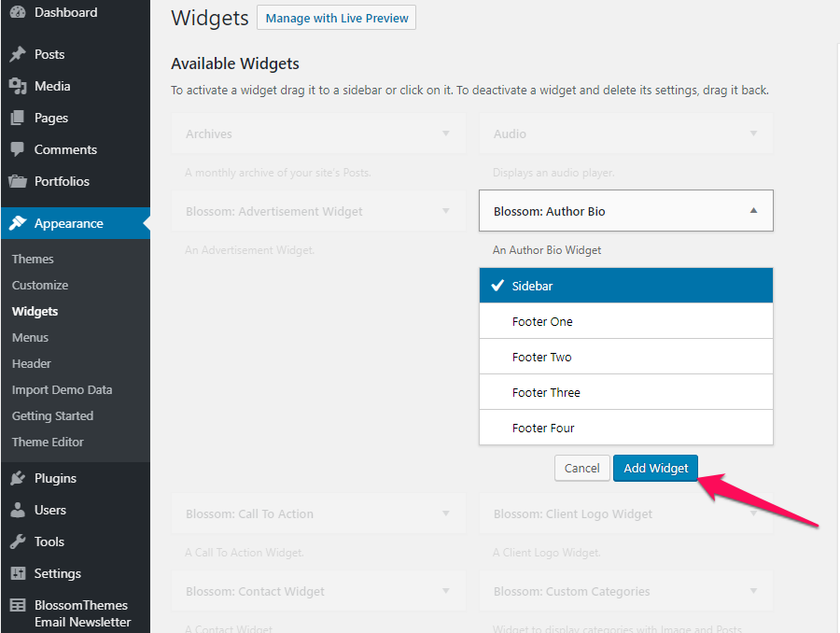Click the Pages stacked-sheets icon
840x633 pixels.
(18, 118)
